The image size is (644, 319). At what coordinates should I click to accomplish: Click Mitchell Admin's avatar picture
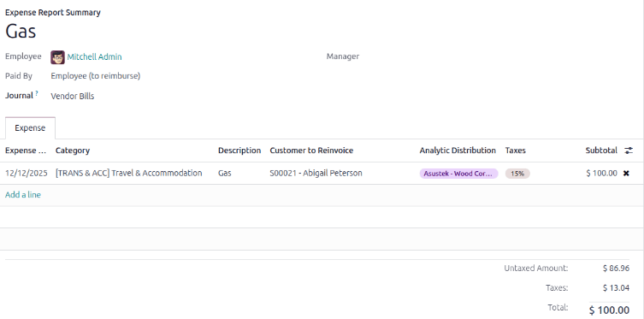(x=57, y=57)
